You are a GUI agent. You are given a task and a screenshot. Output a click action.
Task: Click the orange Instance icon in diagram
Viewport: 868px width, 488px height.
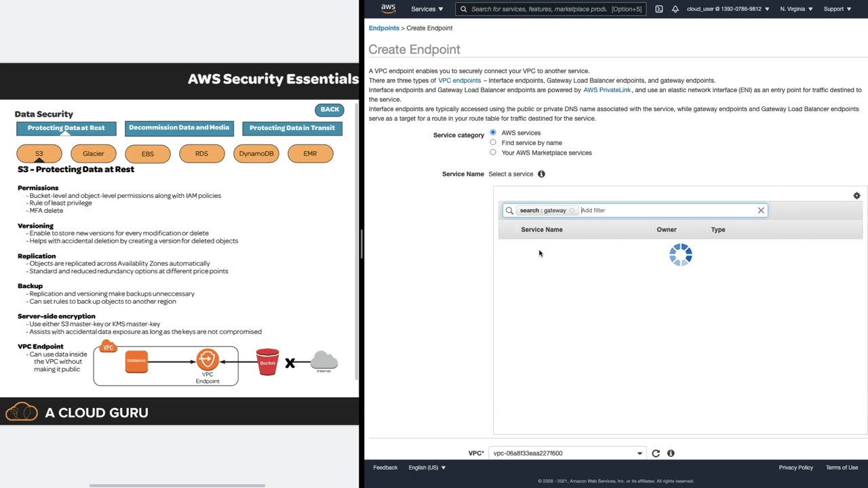pos(136,361)
